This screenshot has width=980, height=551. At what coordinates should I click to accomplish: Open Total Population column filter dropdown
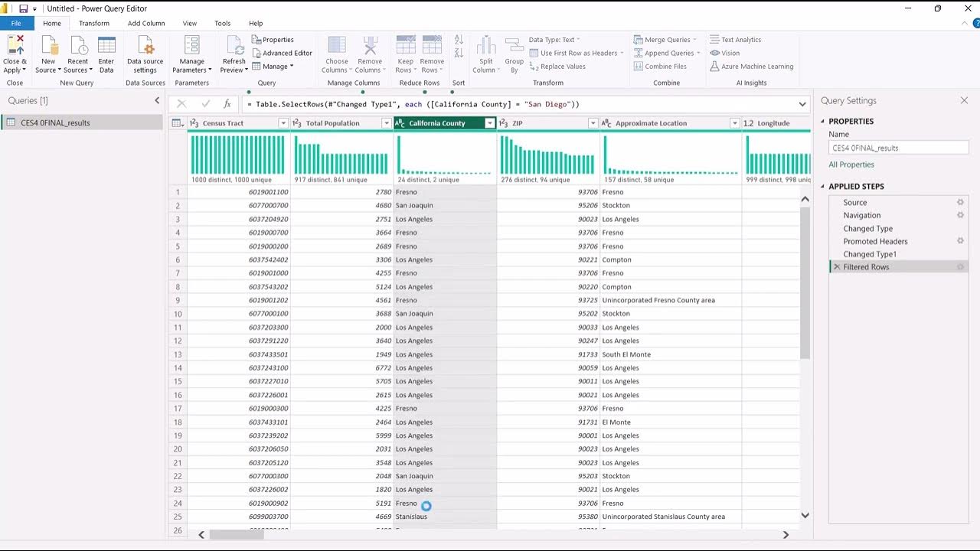point(386,123)
